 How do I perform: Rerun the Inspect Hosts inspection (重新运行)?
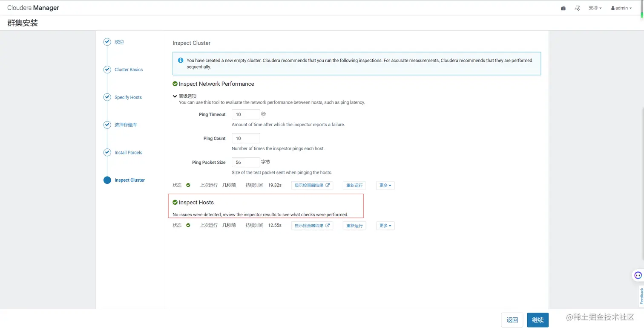pos(354,226)
